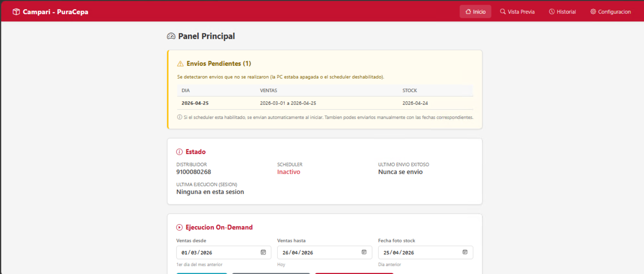The image size is (644, 274).
Task: Click the DIA column header
Action: 186,90
